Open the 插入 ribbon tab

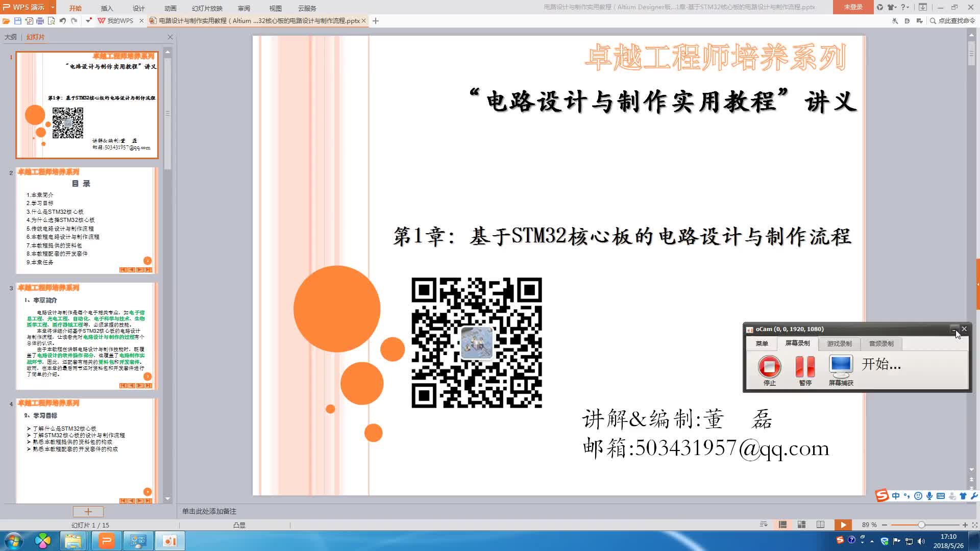pyautogui.click(x=107, y=8)
